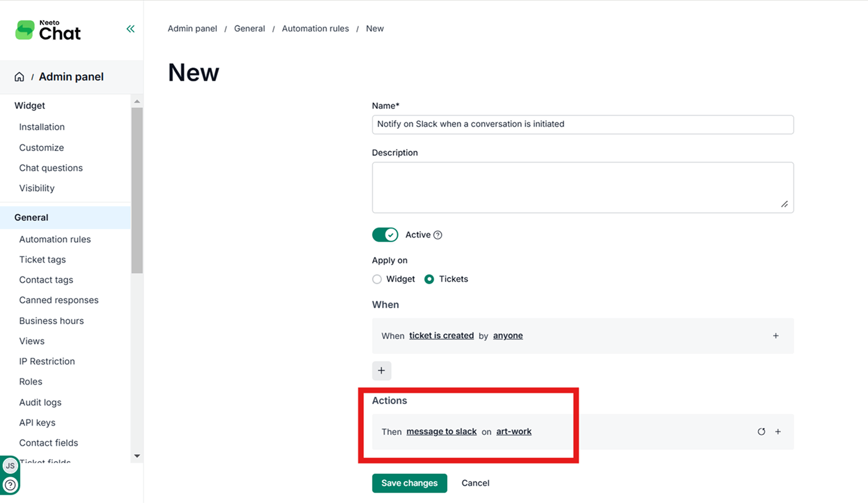868x503 pixels.
Task: Go to Business hours settings
Action: [51, 321]
